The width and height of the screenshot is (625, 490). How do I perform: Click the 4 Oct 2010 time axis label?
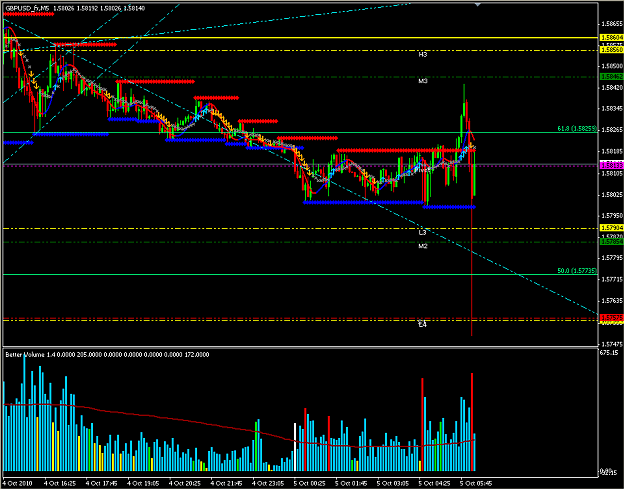click(17, 484)
